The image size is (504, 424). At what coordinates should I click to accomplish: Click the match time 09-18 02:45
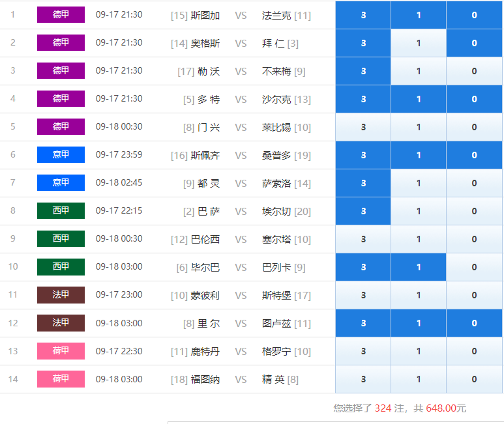pyautogui.click(x=119, y=182)
